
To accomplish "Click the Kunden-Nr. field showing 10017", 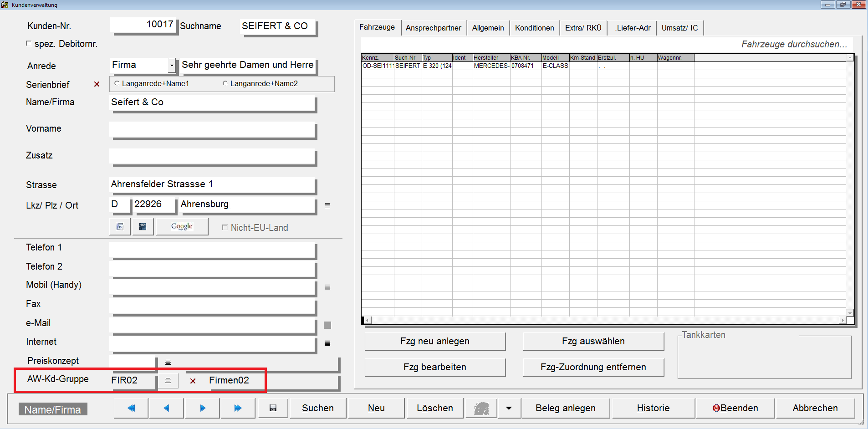I will pos(143,25).
